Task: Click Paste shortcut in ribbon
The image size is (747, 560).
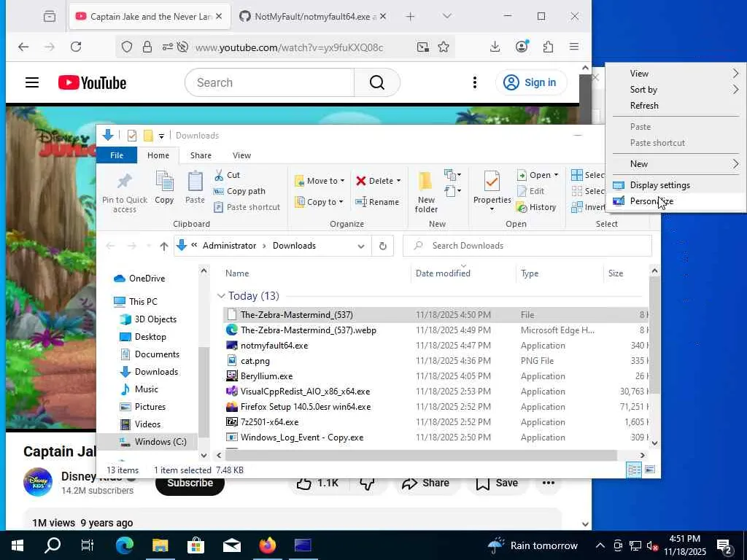Action: (247, 207)
